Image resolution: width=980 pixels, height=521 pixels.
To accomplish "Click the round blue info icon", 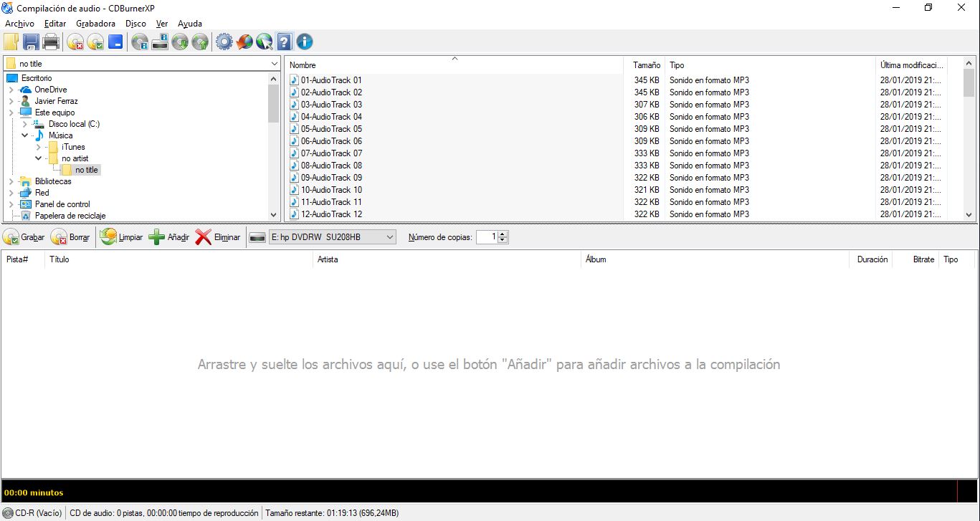I will 305,42.
